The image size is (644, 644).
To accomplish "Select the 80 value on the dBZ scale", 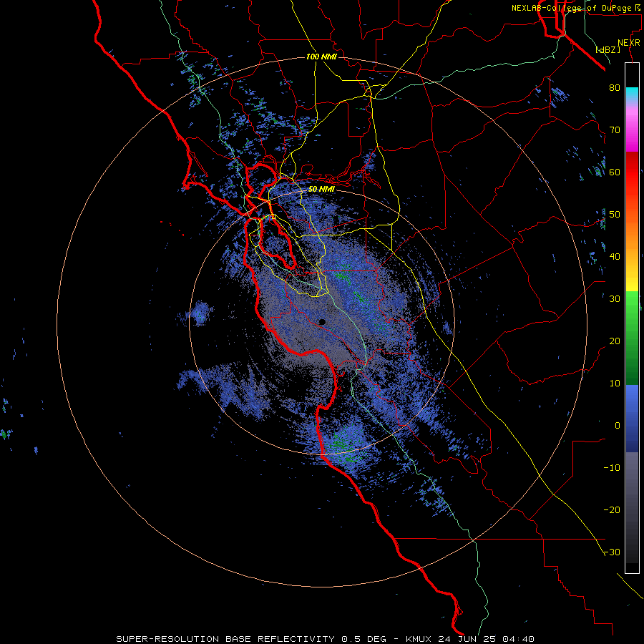I will [615, 88].
